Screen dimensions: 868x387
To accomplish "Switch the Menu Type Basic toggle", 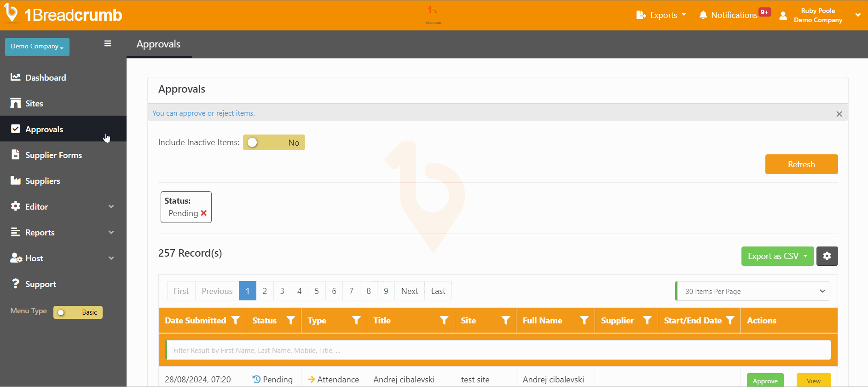I will [78, 312].
